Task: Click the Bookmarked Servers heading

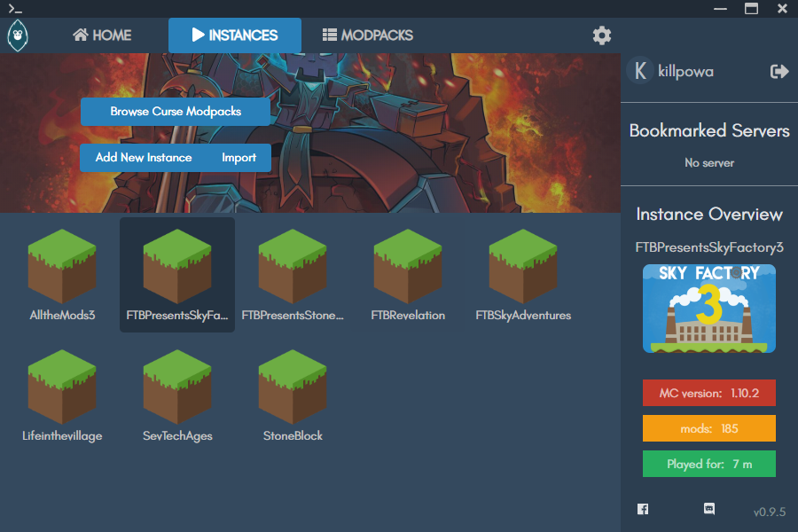Action: 709,130
